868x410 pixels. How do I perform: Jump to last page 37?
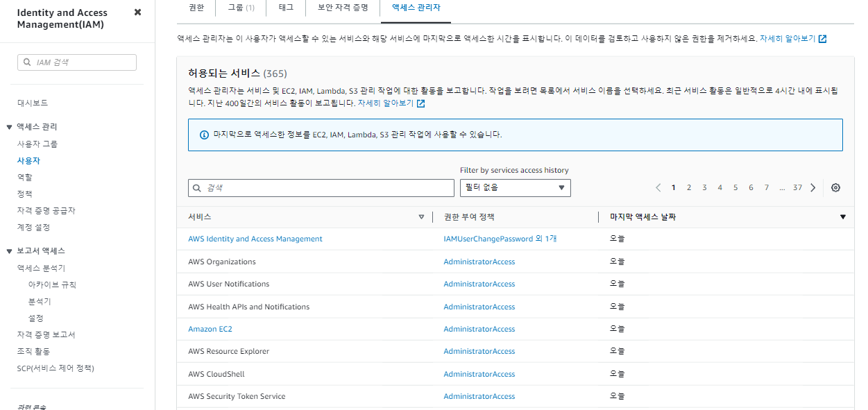tap(798, 188)
